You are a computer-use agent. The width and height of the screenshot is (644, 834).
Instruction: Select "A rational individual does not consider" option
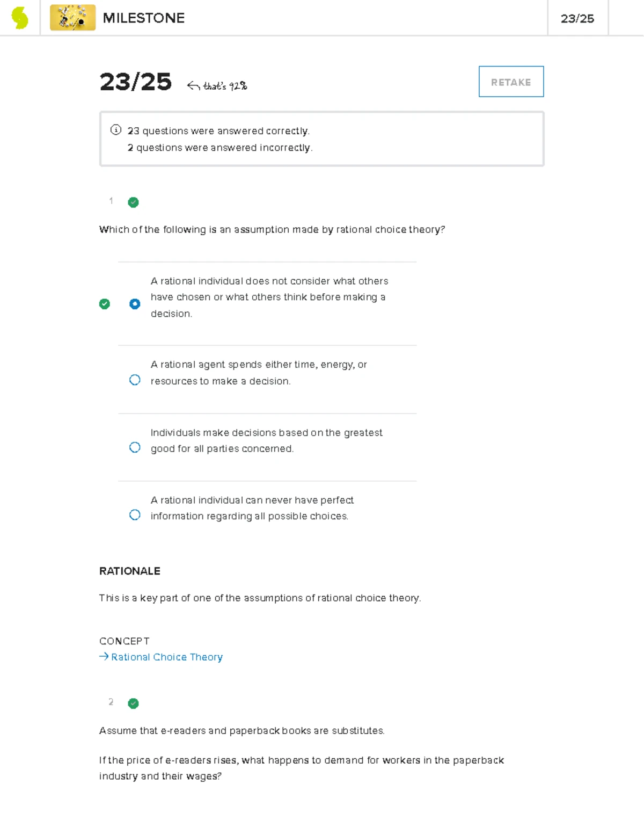135,304
